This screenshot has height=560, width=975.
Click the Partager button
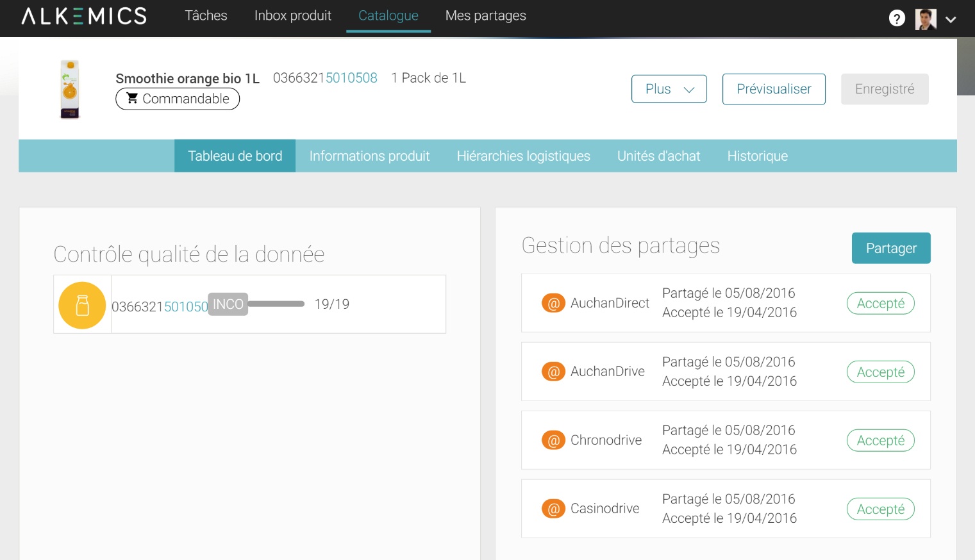[891, 248]
